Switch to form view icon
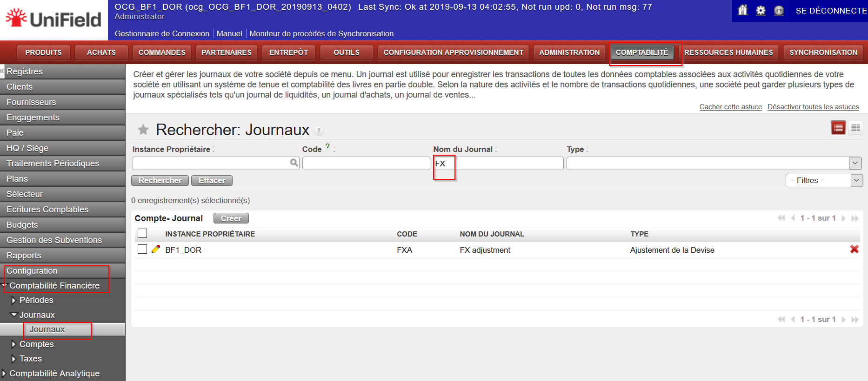This screenshot has width=868, height=381. pos(855,128)
